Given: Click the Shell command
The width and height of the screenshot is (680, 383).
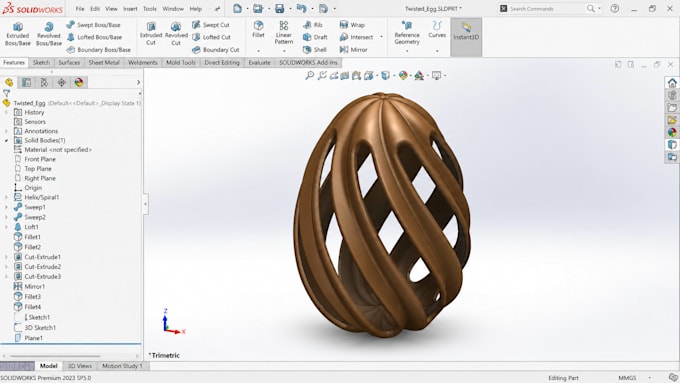Looking at the screenshot, I should click(x=314, y=49).
